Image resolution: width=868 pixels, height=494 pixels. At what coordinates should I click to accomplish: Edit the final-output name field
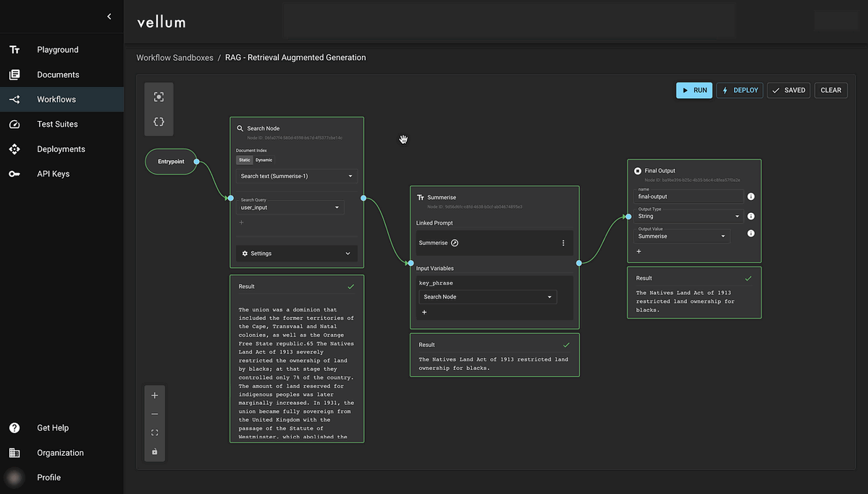coord(688,196)
